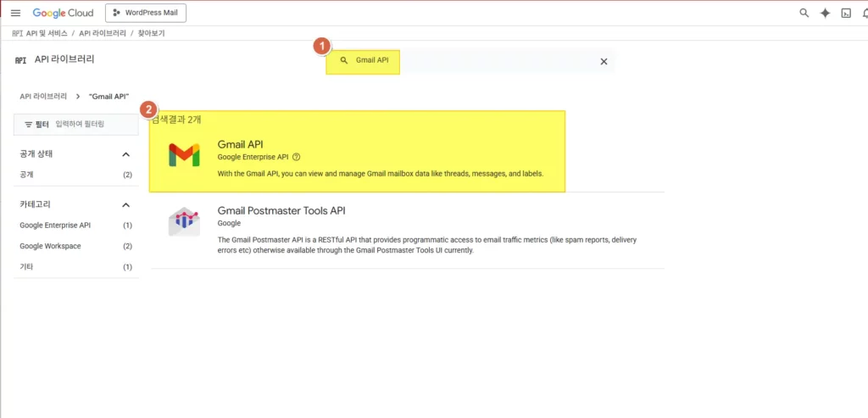868x418 pixels.
Task: Activate the Cloud Shell terminal icon
Action: click(846, 14)
